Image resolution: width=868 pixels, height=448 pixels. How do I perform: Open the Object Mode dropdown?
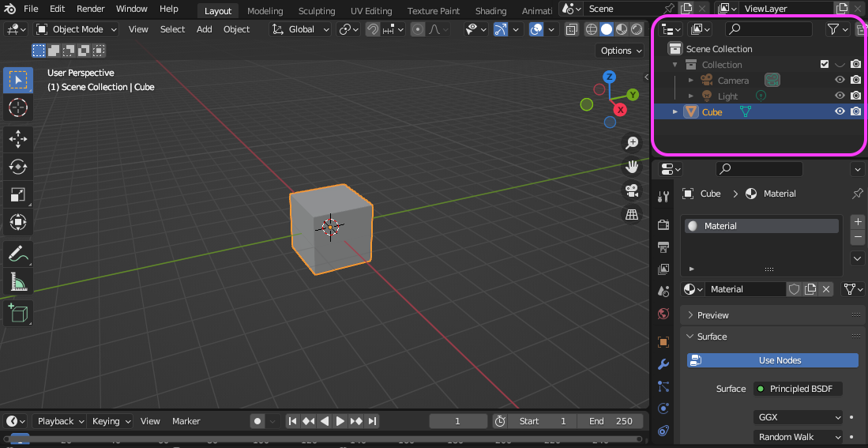77,29
